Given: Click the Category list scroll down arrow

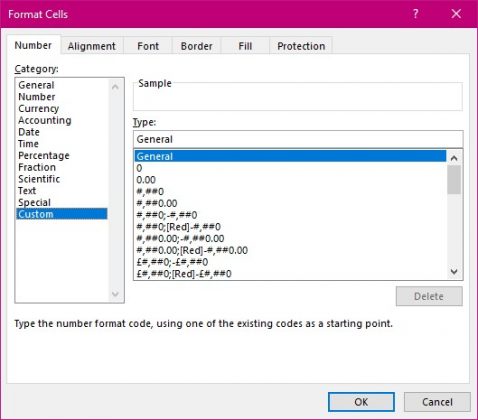Looking at the screenshot, I should (115, 294).
